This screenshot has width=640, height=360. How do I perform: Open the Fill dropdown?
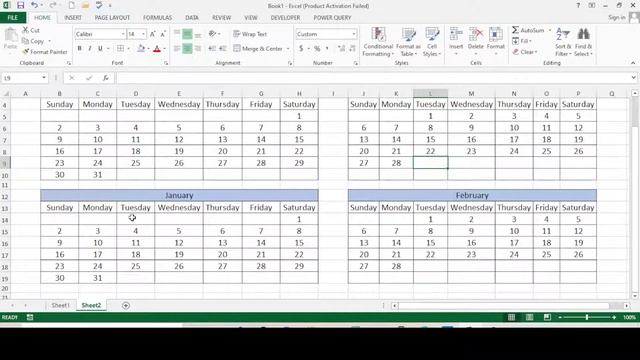coord(521,41)
